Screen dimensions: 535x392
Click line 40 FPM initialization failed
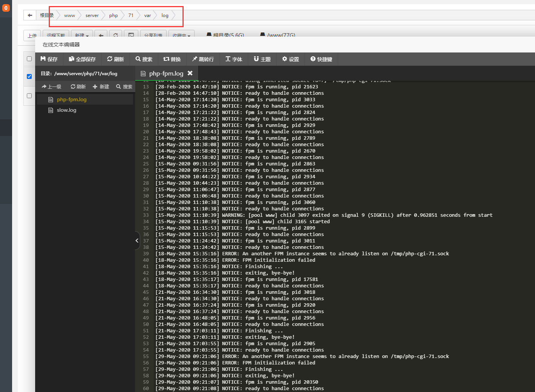235,260
